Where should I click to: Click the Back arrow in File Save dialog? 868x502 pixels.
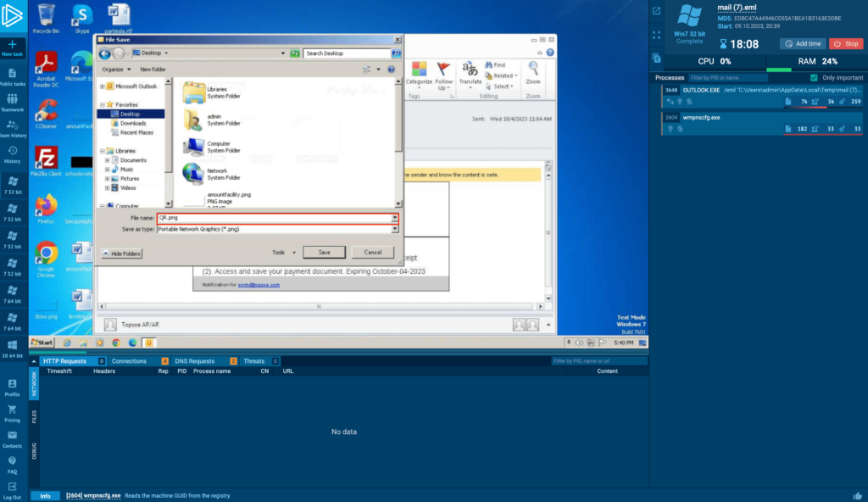[x=105, y=53]
